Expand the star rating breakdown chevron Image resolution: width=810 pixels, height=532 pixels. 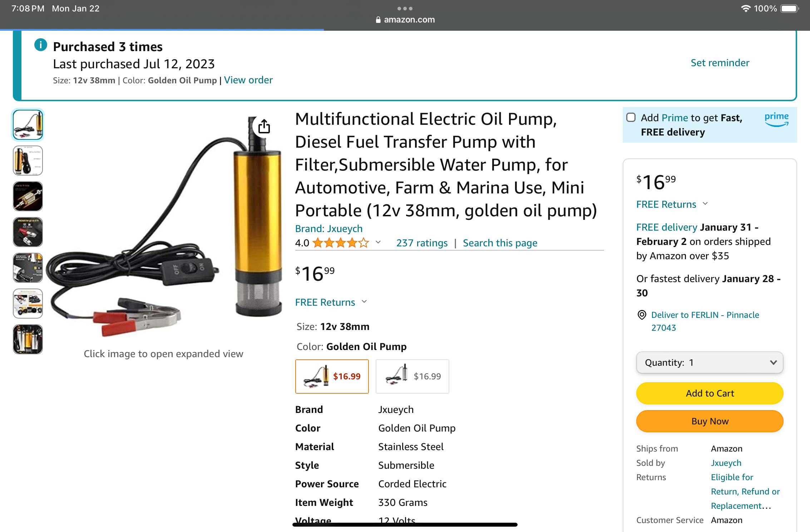[x=378, y=242]
